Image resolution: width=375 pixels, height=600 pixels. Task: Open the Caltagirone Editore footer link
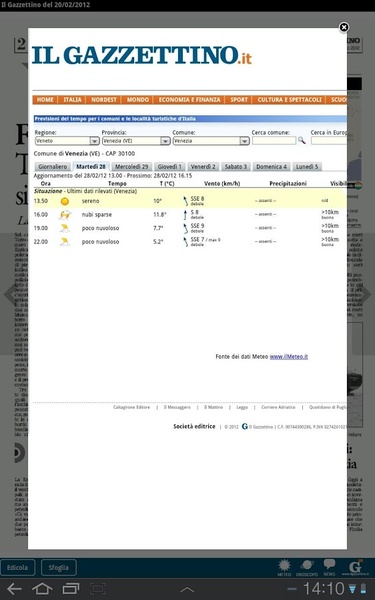132,408
